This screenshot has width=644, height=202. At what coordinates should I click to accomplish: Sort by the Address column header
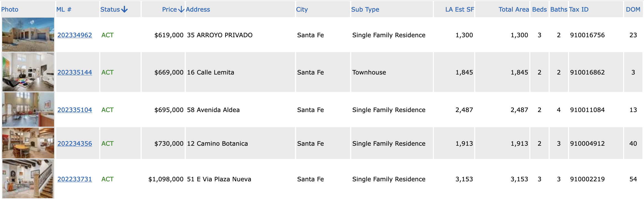[198, 9]
